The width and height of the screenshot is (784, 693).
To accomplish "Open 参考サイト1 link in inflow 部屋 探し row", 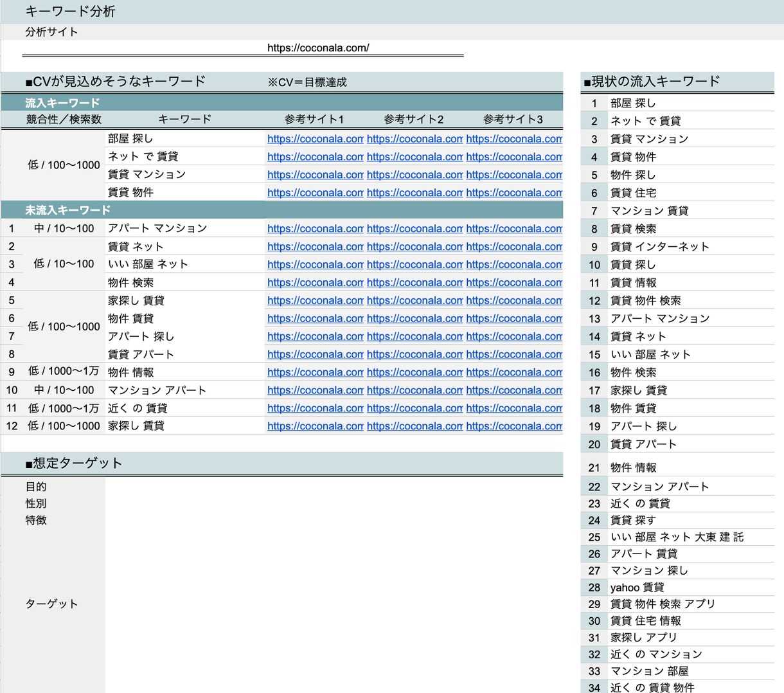I will [316, 138].
